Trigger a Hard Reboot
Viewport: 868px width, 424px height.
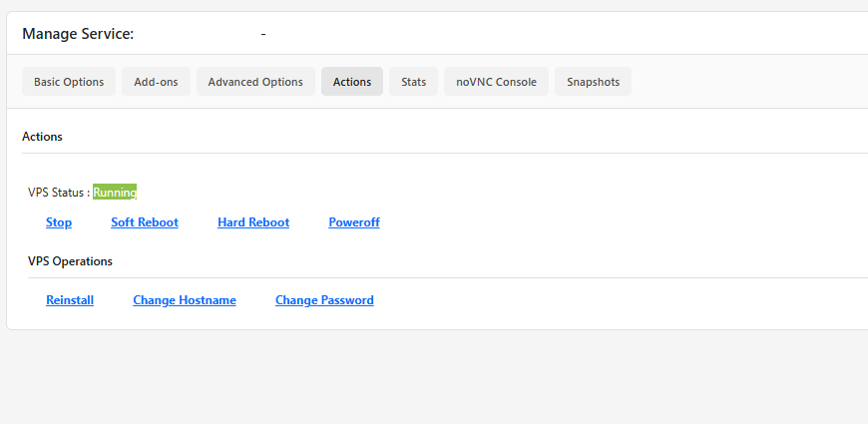(x=253, y=222)
